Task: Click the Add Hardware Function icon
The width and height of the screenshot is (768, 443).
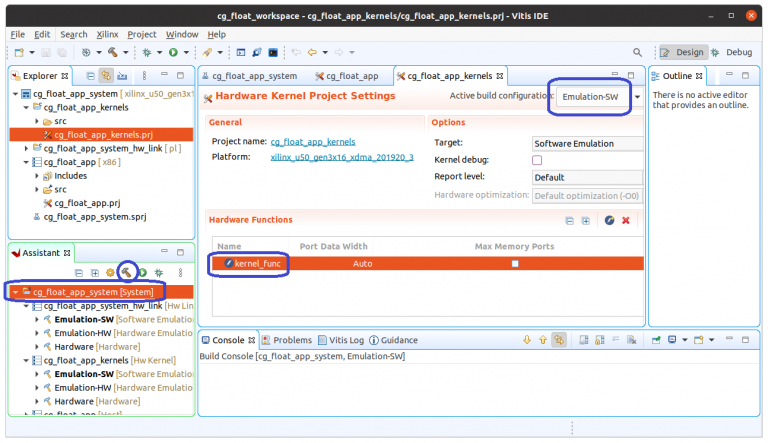Action: [x=609, y=220]
